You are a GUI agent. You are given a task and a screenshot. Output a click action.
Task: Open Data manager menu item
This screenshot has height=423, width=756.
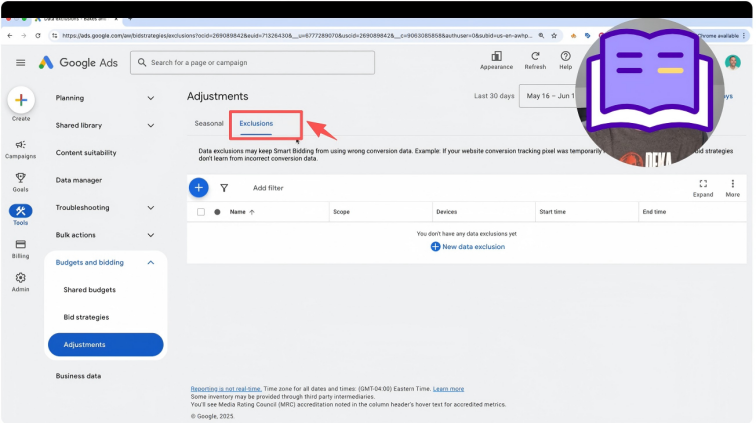[79, 180]
